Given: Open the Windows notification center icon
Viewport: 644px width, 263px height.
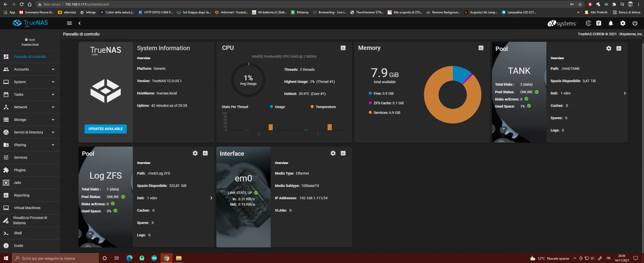Looking at the screenshot, I should pyautogui.click(x=635, y=258).
